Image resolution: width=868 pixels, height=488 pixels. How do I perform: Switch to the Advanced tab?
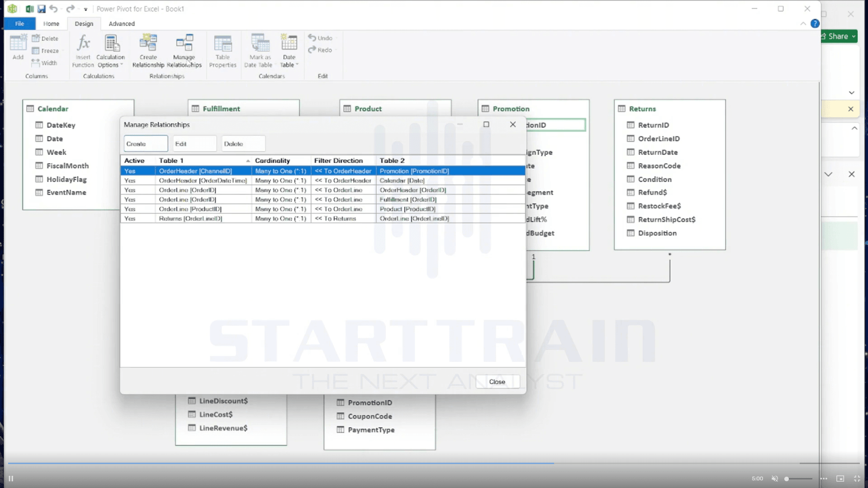coord(122,24)
